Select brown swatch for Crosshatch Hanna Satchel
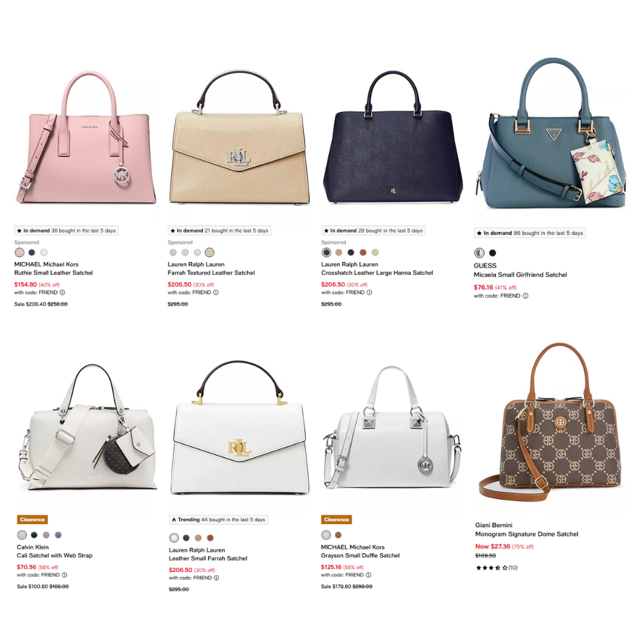The image size is (644, 644). pos(363,252)
